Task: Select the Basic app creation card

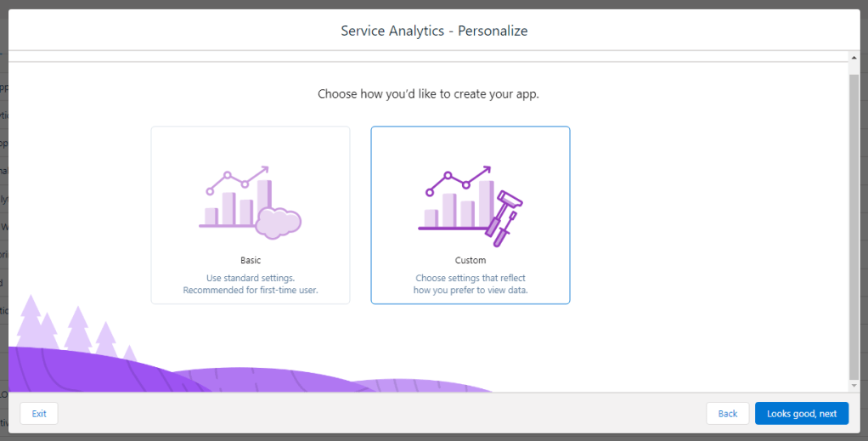Action: pos(251,215)
